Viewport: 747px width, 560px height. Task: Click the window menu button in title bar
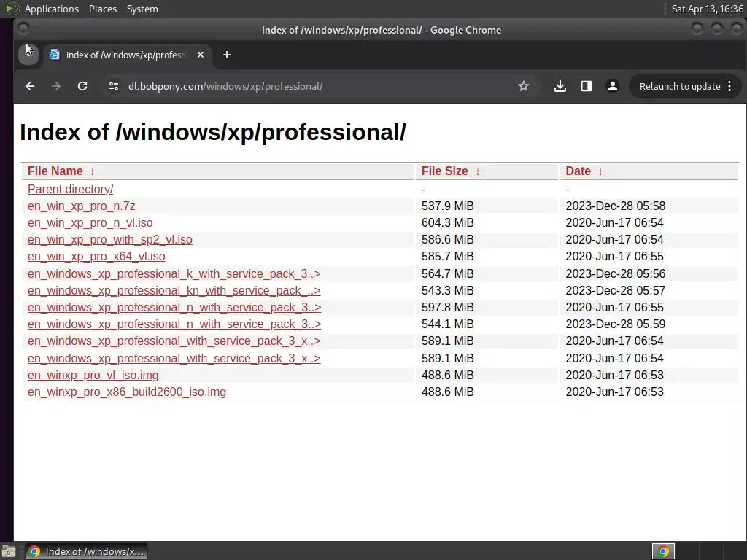pos(23,29)
